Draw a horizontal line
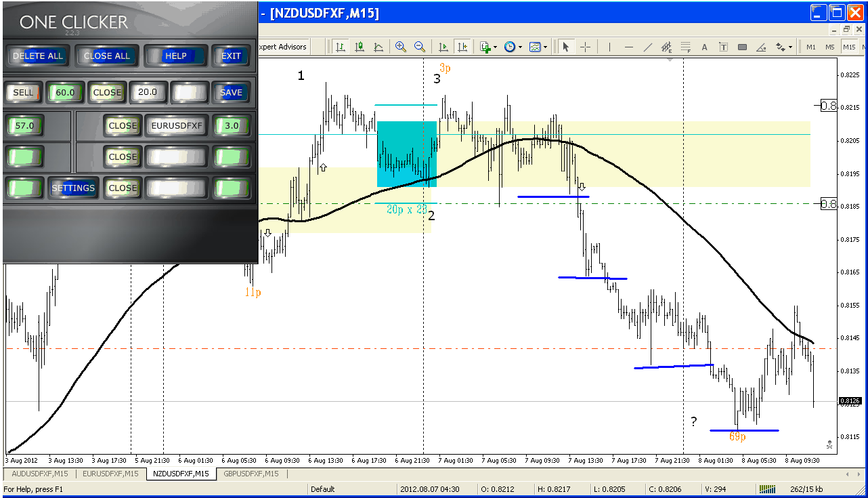The image size is (868, 498). (x=629, y=47)
